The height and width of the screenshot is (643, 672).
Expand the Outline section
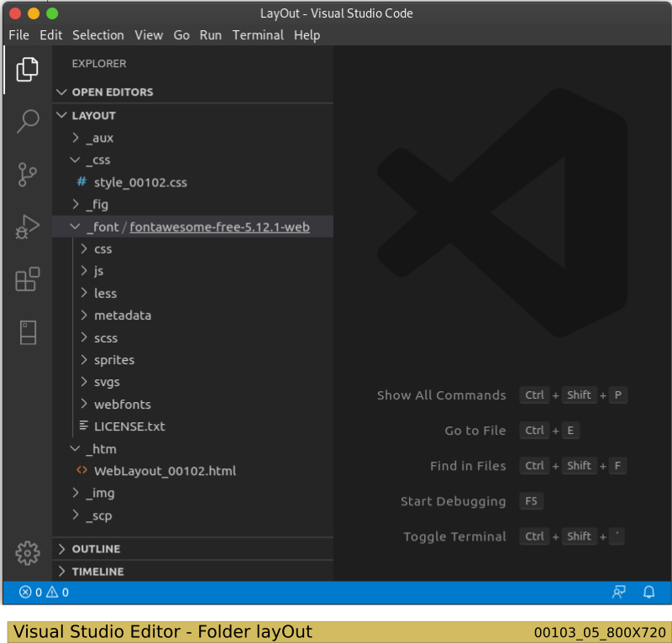pyautogui.click(x=61, y=549)
